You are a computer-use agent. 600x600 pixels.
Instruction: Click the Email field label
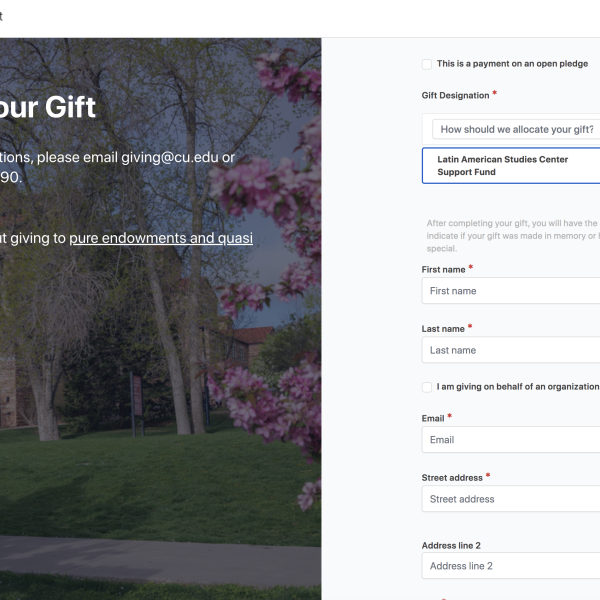[x=433, y=418]
